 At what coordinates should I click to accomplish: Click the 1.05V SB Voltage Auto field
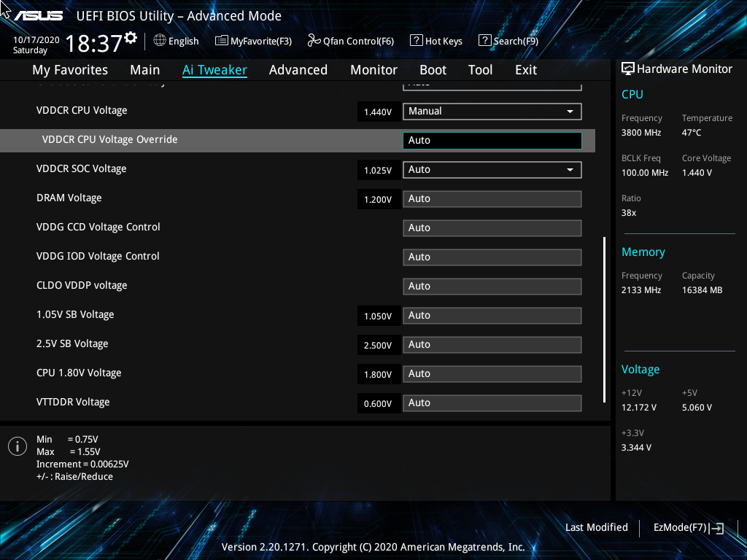pos(492,316)
